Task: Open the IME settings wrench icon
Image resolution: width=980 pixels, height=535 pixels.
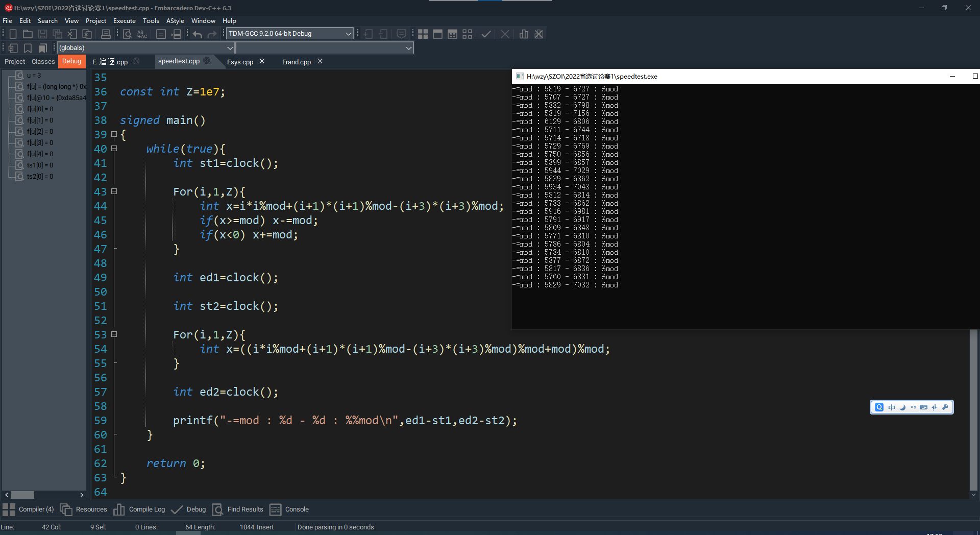Action: click(945, 407)
